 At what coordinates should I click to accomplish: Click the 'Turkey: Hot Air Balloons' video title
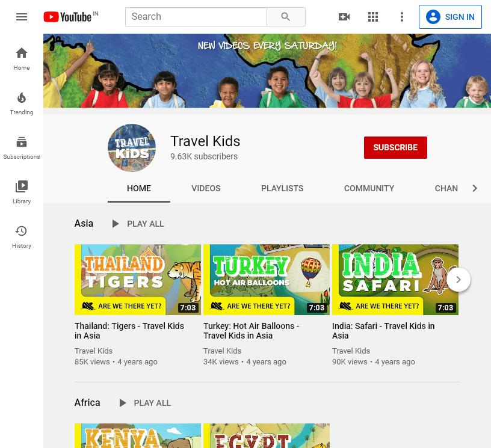(x=252, y=331)
